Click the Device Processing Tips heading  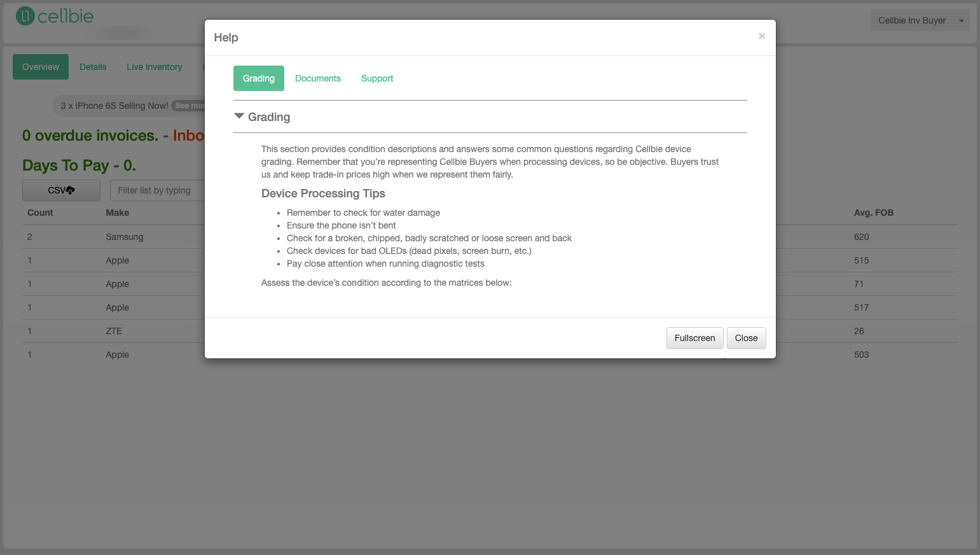tap(323, 193)
